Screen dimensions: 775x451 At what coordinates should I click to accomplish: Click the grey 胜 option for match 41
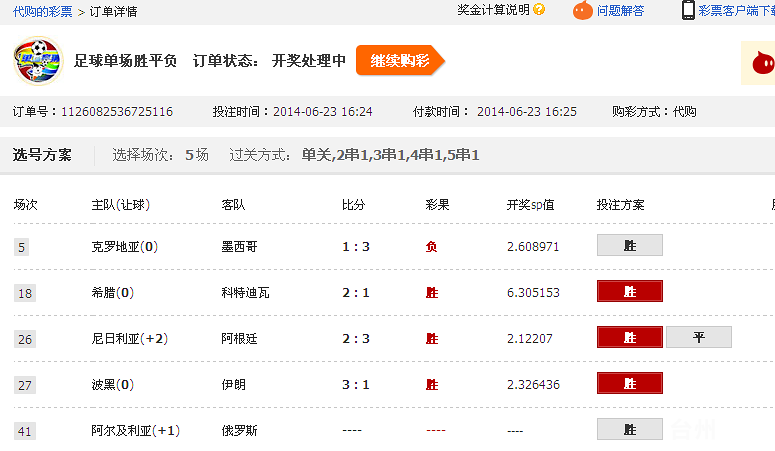tap(630, 429)
